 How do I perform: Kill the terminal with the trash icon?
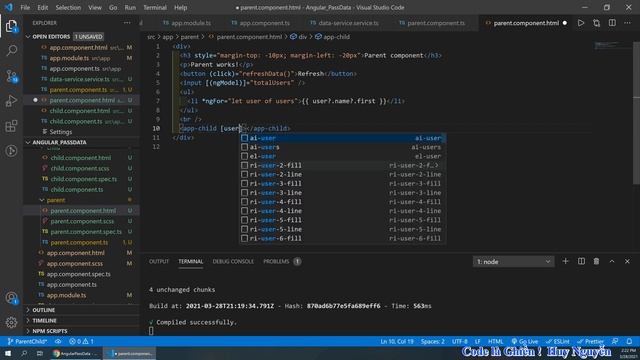pos(596,261)
